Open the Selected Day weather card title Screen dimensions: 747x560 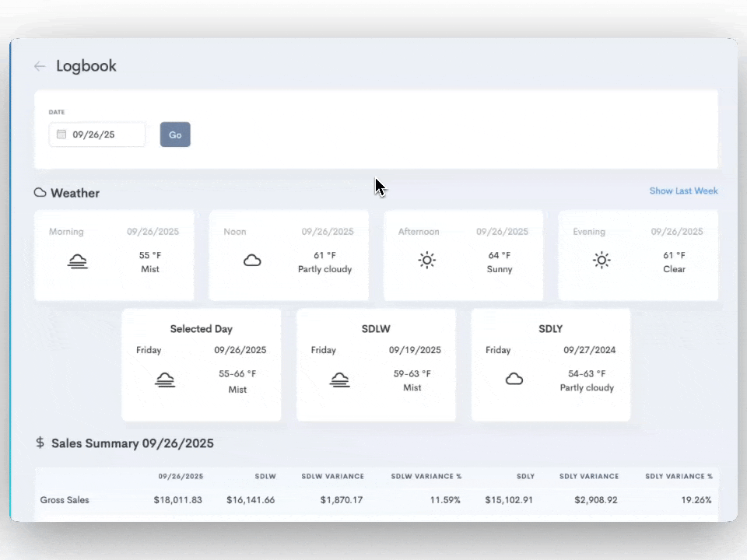click(201, 329)
